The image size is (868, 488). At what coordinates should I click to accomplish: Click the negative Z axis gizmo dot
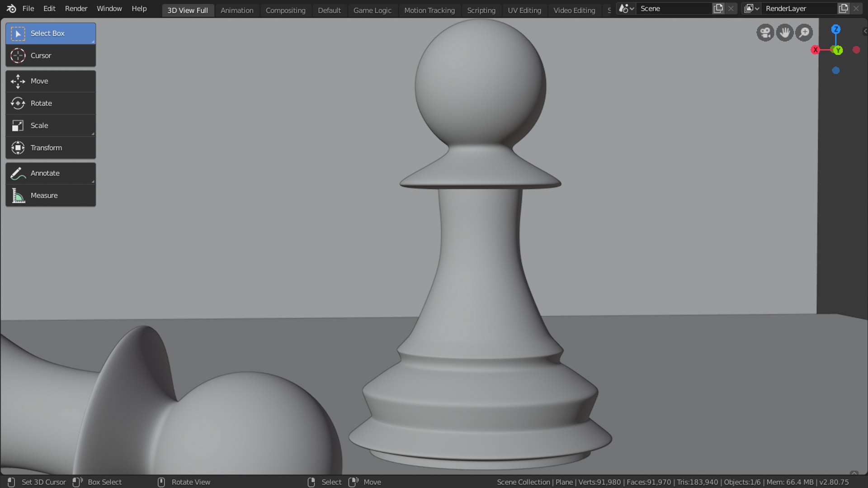point(836,71)
